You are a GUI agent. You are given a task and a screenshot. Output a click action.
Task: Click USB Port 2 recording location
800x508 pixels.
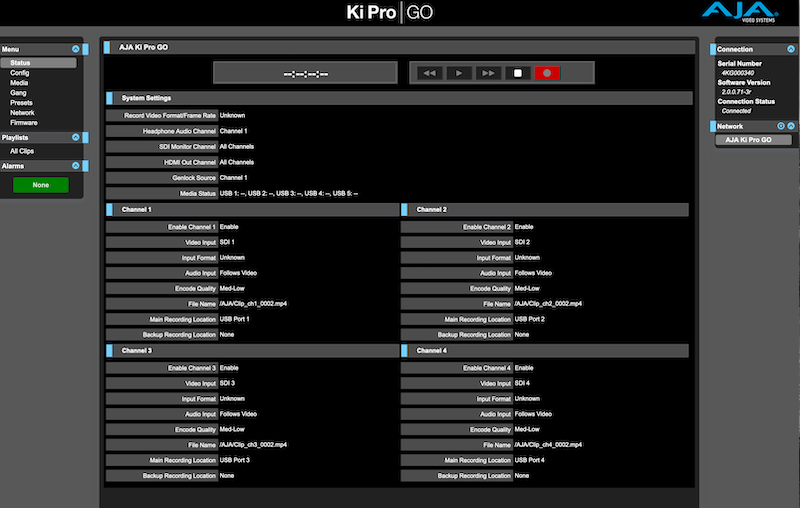coord(530,319)
